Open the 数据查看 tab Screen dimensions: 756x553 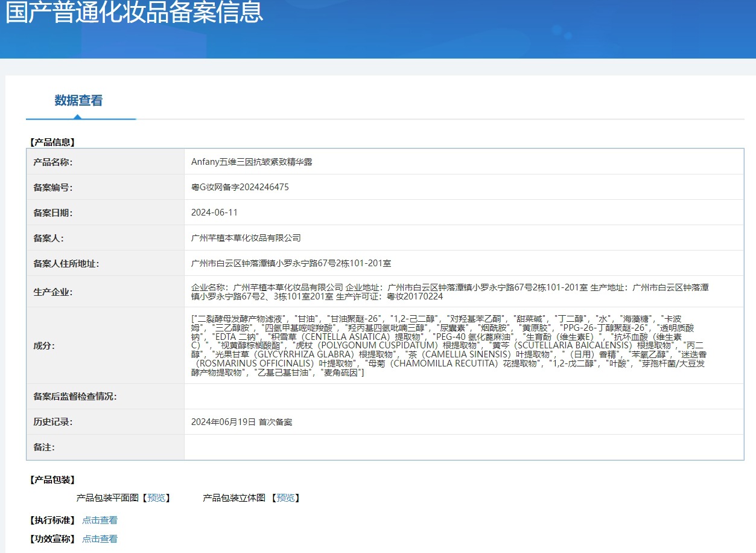[78, 101]
